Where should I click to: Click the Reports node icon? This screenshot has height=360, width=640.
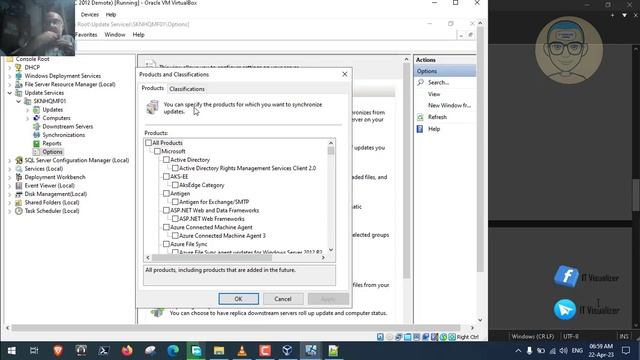point(36,143)
